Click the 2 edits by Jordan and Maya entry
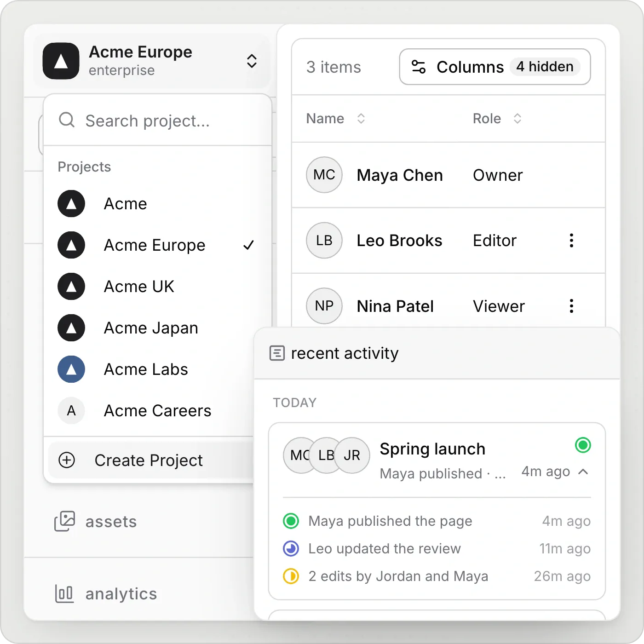Image resolution: width=644 pixels, height=644 pixels. [x=437, y=576]
